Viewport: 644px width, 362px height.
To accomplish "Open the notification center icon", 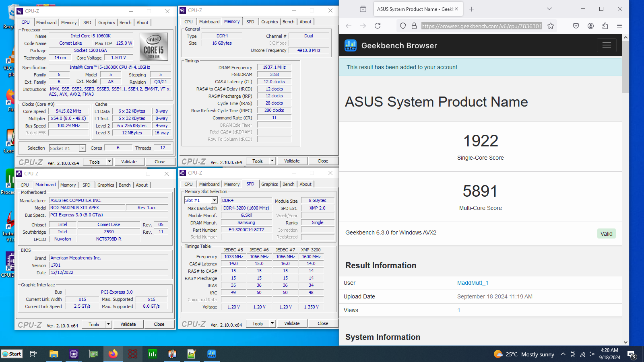I will click(x=632, y=354).
